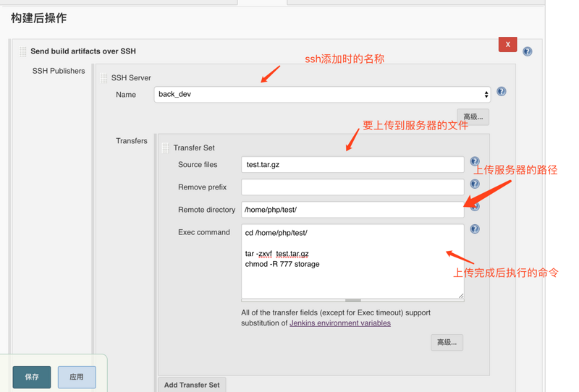This screenshot has height=392, width=579.
Task: Click the 高级 button under SSH Server name
Action: click(473, 117)
